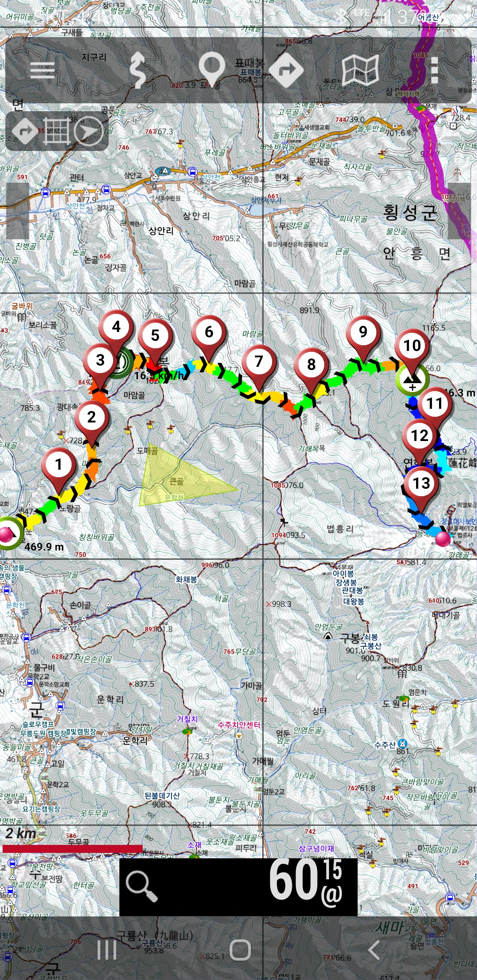Tap the pink route end ball

(x=443, y=539)
